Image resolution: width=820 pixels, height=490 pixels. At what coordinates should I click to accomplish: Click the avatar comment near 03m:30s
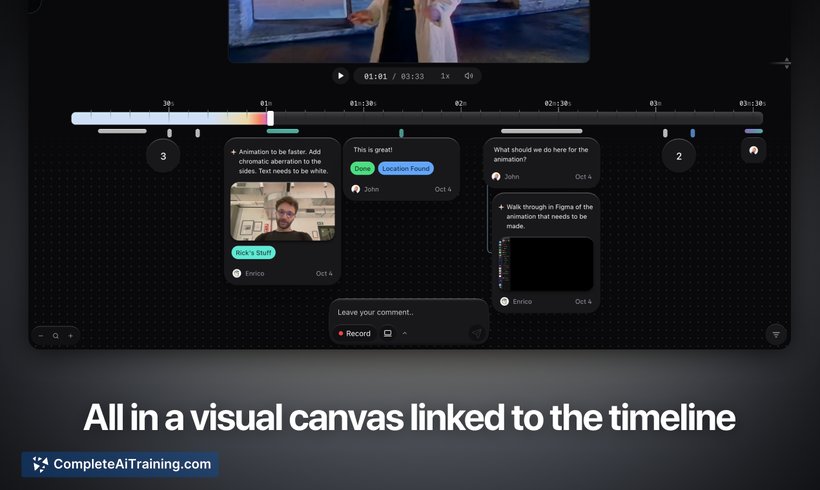(754, 151)
